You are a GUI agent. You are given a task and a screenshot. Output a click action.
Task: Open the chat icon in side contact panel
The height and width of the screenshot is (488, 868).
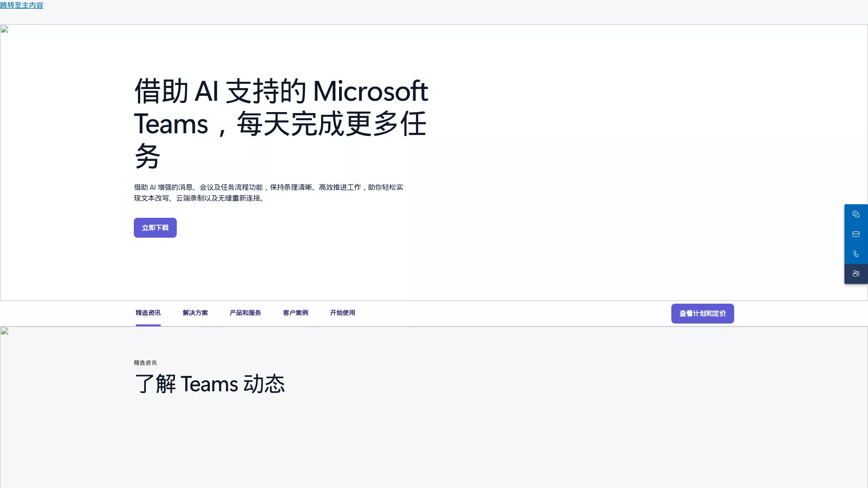pyautogui.click(x=856, y=214)
